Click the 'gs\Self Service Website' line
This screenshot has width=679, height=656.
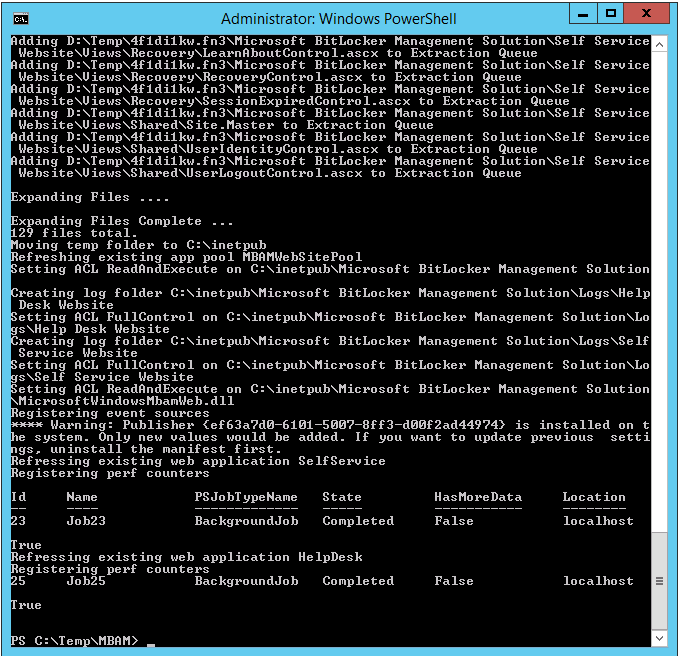[102, 377]
